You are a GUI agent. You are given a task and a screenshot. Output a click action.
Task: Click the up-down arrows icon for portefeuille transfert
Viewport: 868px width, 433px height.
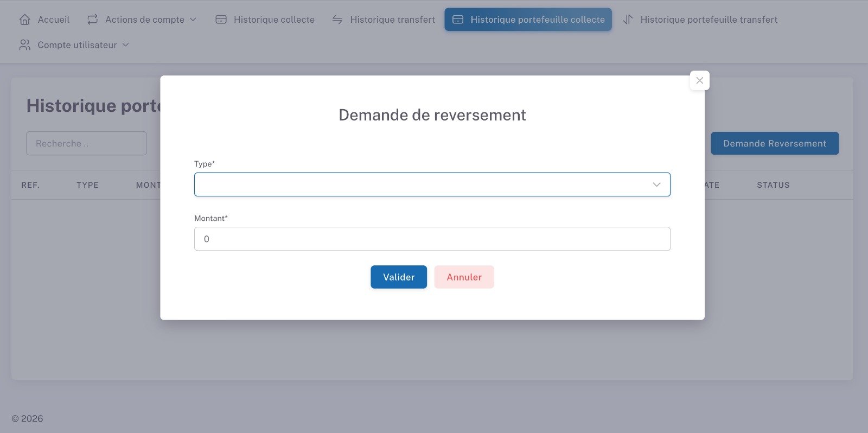(x=628, y=20)
